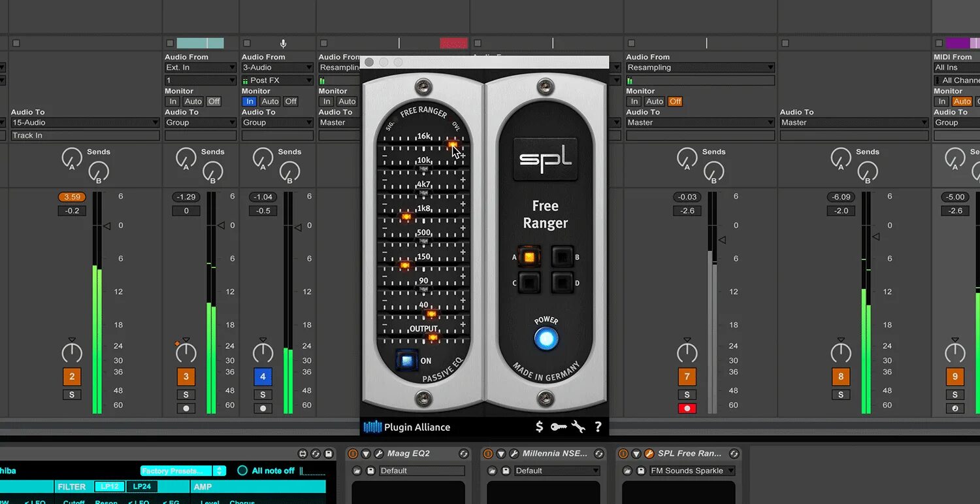This screenshot has width=980, height=504.
Task: Click the All note off button
Action: click(273, 471)
